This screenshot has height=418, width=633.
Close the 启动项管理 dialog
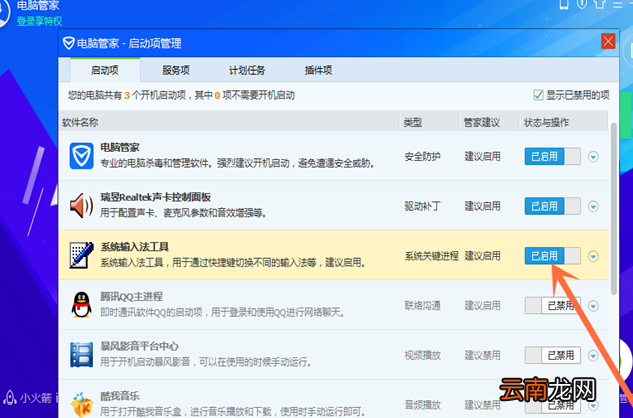click(x=608, y=41)
